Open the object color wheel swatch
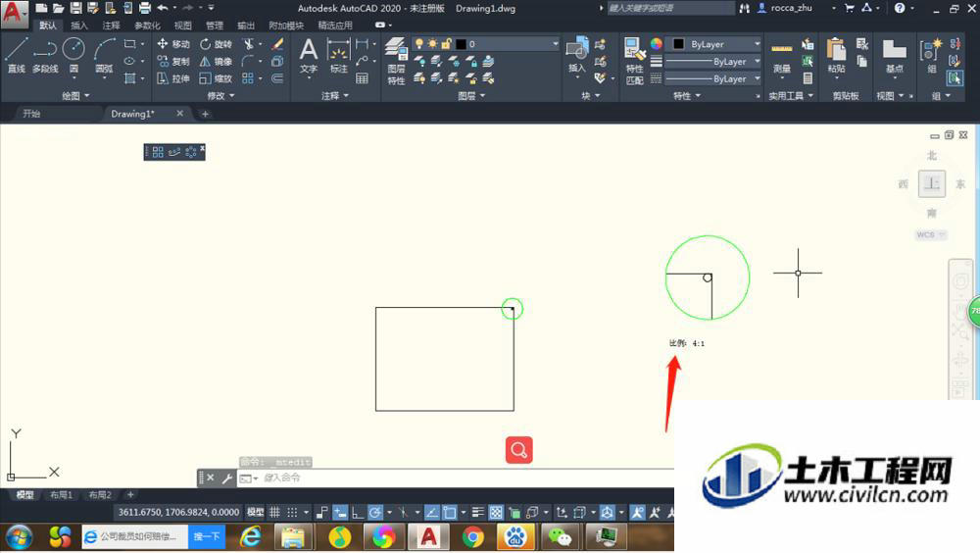This screenshot has height=553, width=980. coord(656,44)
